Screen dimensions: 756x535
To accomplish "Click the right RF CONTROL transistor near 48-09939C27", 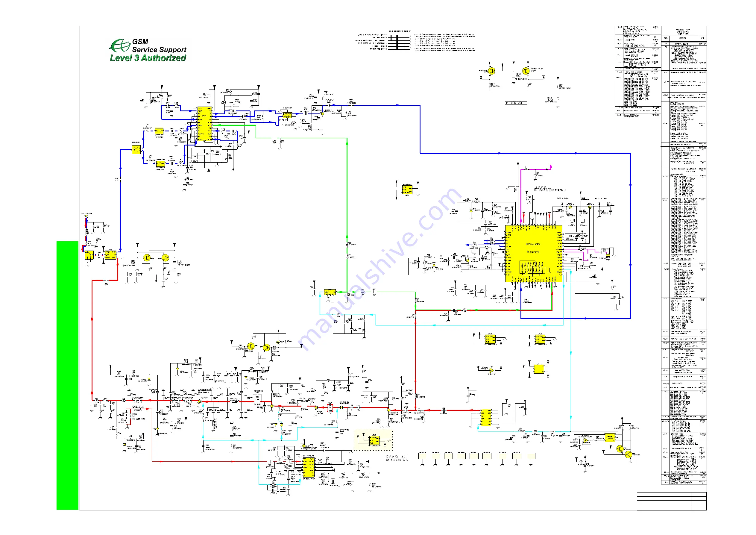I will point(526,71).
